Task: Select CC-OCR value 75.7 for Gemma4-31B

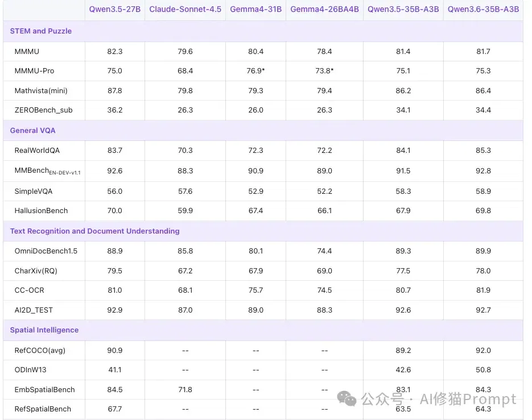Action: [x=256, y=290]
